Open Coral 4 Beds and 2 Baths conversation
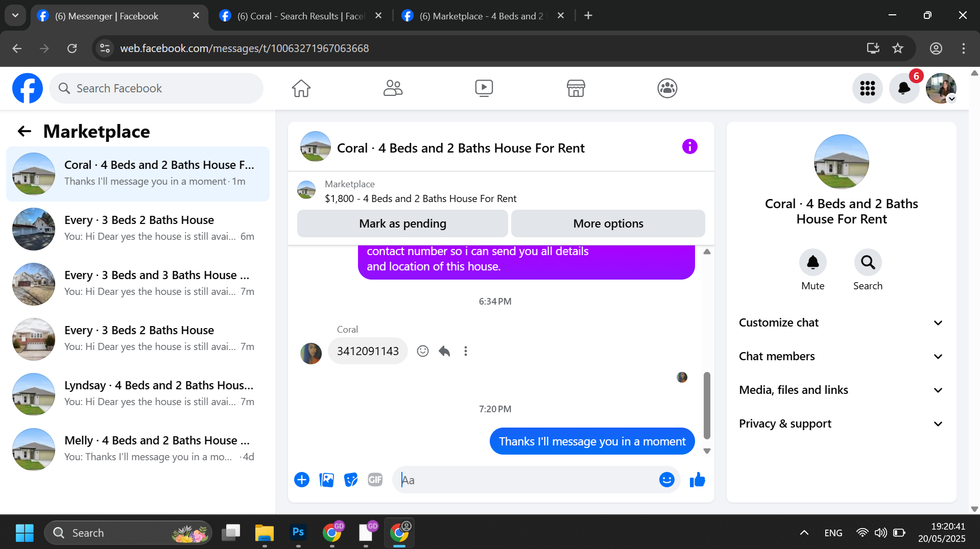 (x=138, y=174)
